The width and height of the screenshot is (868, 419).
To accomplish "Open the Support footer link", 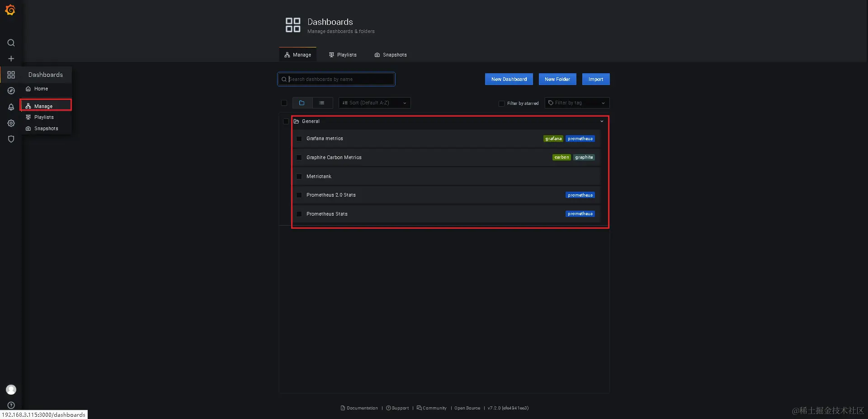I will 397,408.
